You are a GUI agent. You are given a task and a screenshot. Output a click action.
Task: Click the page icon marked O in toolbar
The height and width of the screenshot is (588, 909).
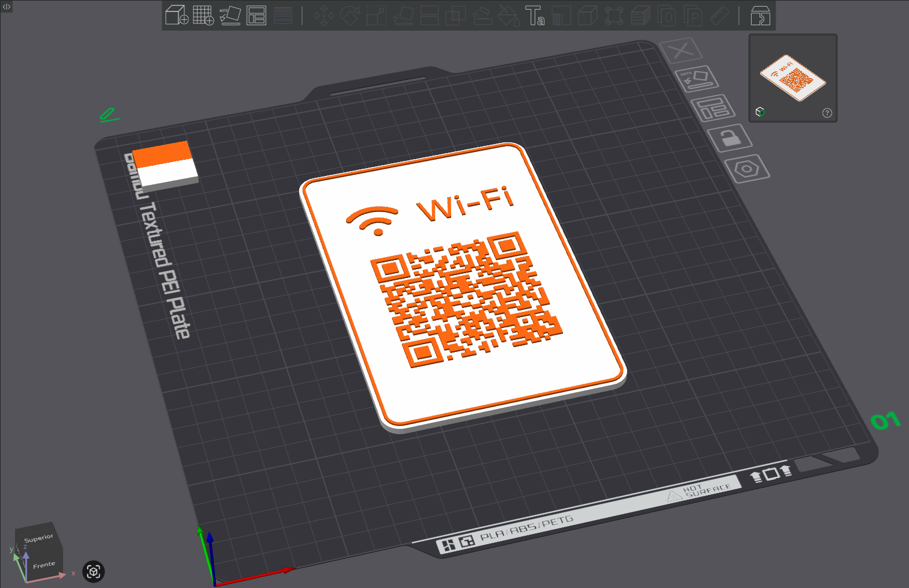[x=667, y=15]
